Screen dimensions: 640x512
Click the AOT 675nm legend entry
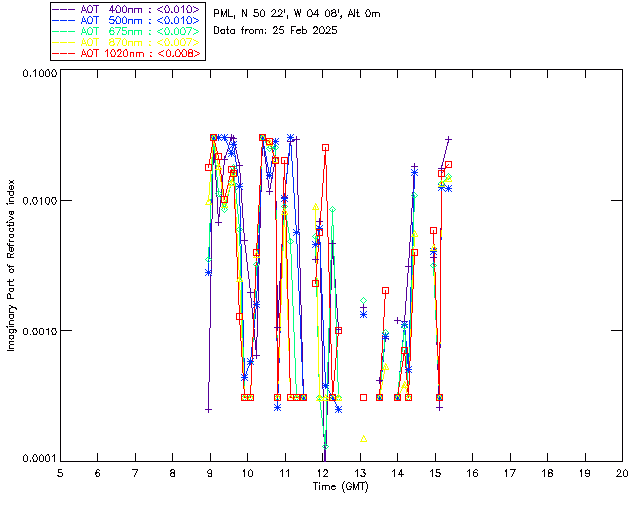(x=126, y=31)
